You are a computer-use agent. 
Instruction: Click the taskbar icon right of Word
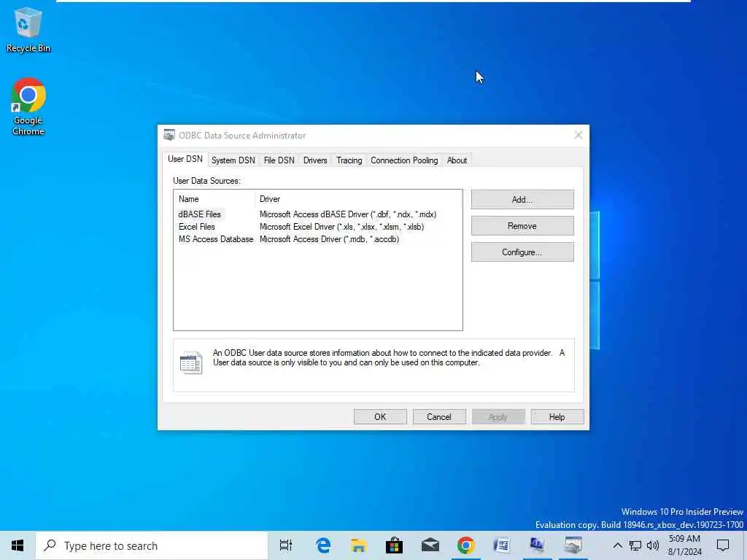[538, 545]
